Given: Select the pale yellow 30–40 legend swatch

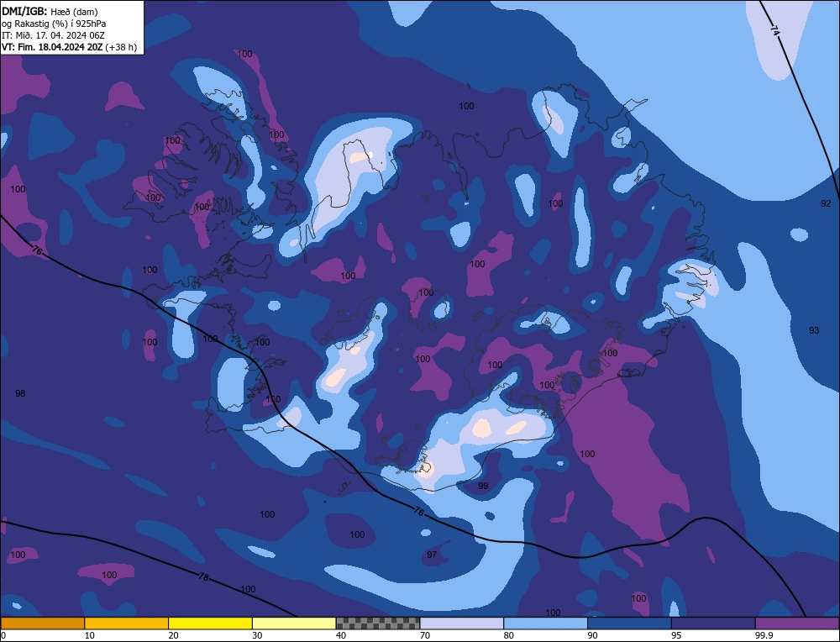Looking at the screenshot, I should tap(294, 624).
